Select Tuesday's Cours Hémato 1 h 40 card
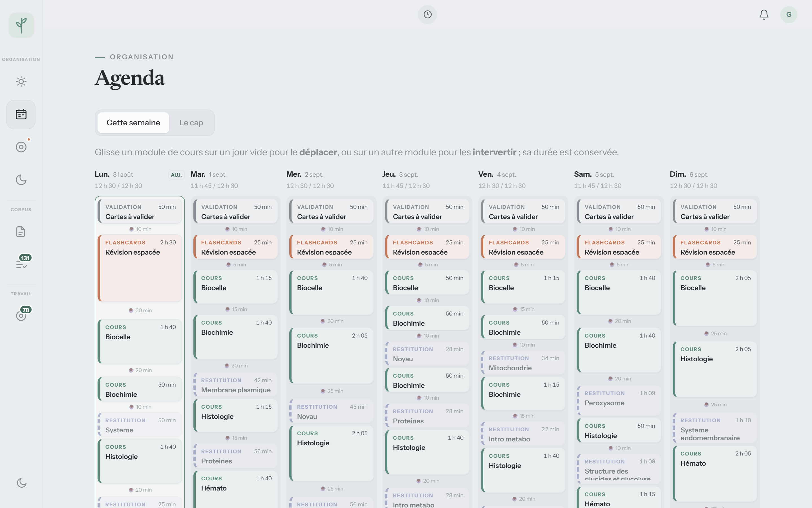Screen dimensions: 812x508 [235, 490]
